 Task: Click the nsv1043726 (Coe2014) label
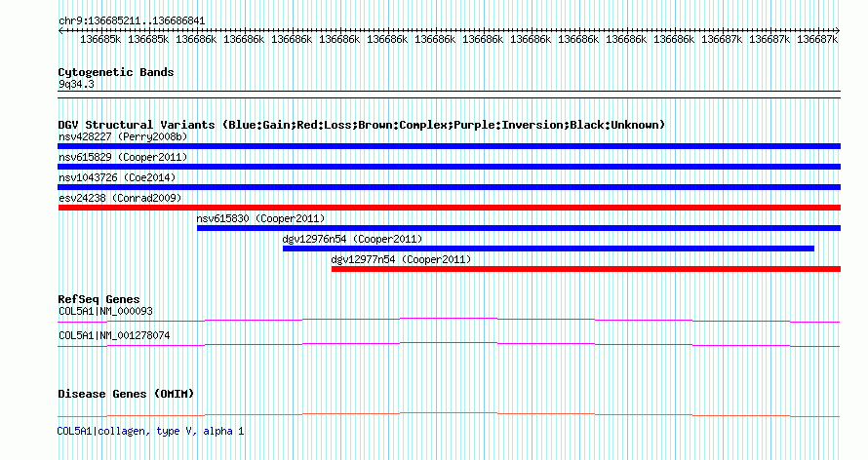point(117,177)
